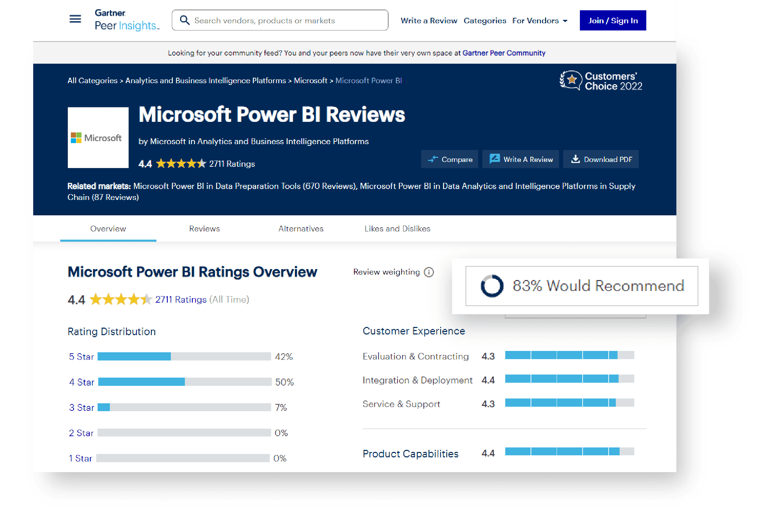Click the Compare button

(x=449, y=159)
